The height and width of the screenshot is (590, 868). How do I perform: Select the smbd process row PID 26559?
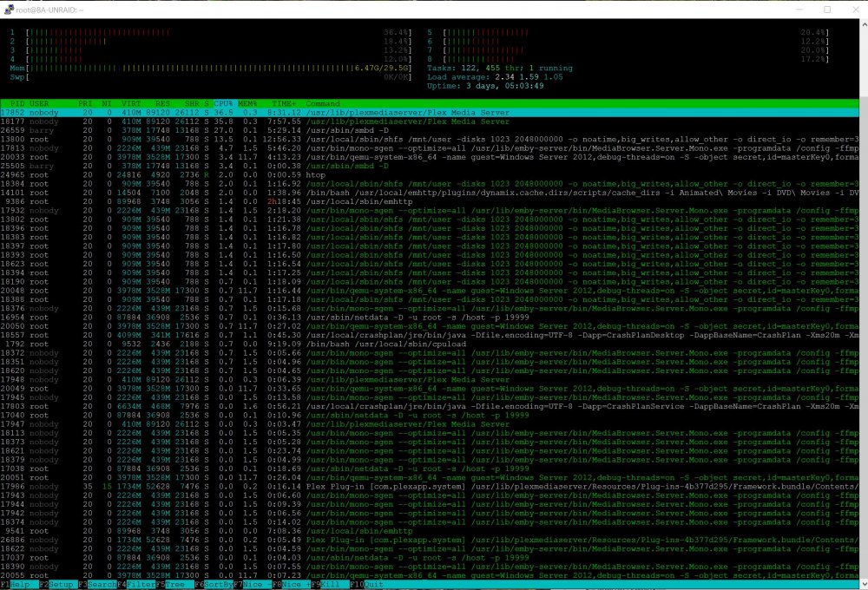coord(430,130)
